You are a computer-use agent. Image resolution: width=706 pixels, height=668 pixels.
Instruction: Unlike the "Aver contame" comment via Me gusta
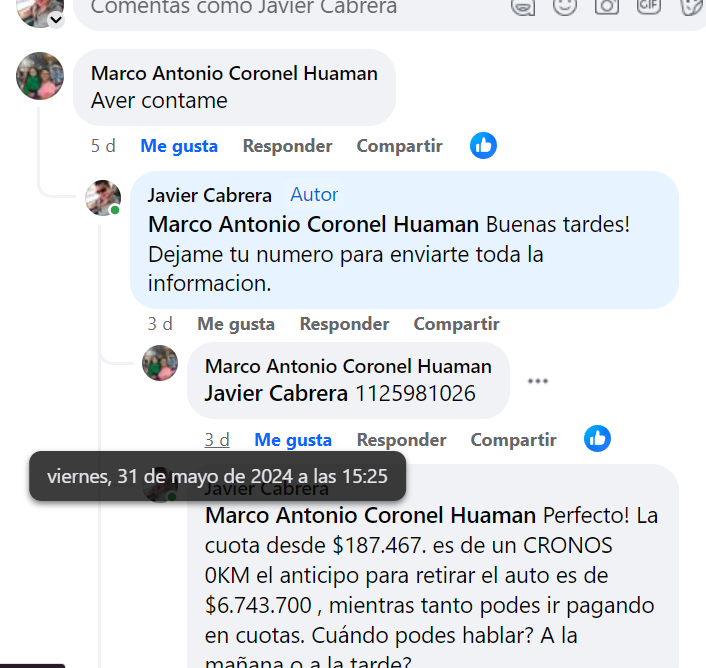pos(179,146)
